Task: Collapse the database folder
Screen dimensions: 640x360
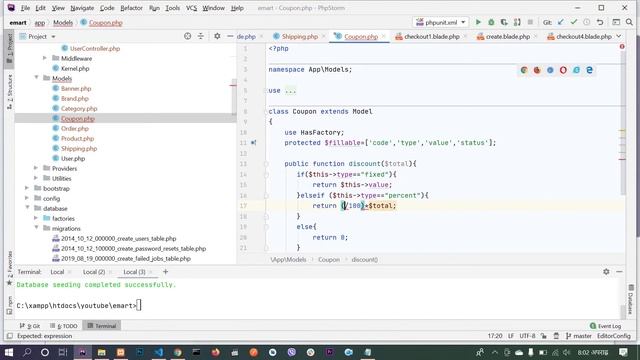Action: [x=27, y=208]
